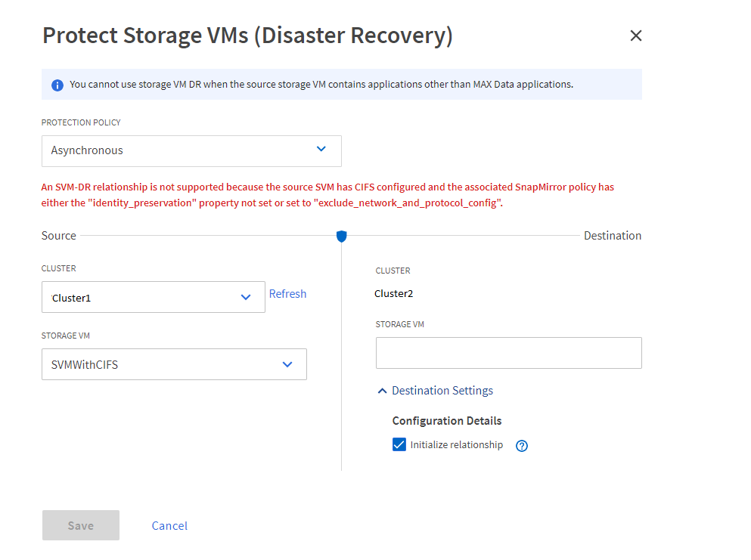Click the blue info icon in the banner
Viewport: 751px width, 560px height.
pos(57,85)
